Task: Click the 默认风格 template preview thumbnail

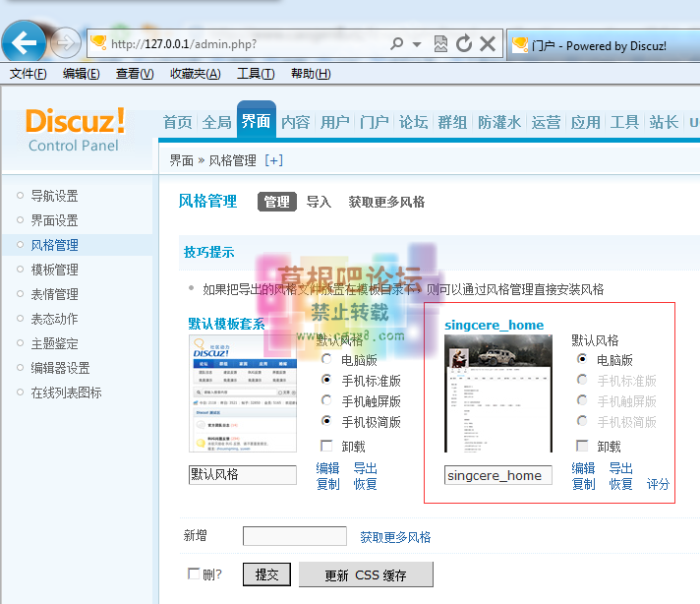Action: pos(243,393)
